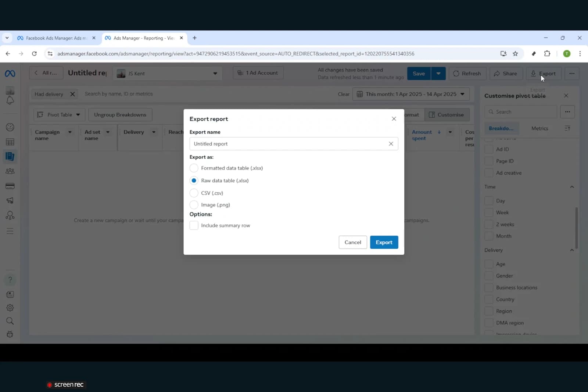Switch to the Metrics tab
The height and width of the screenshot is (392, 588).
(539, 128)
